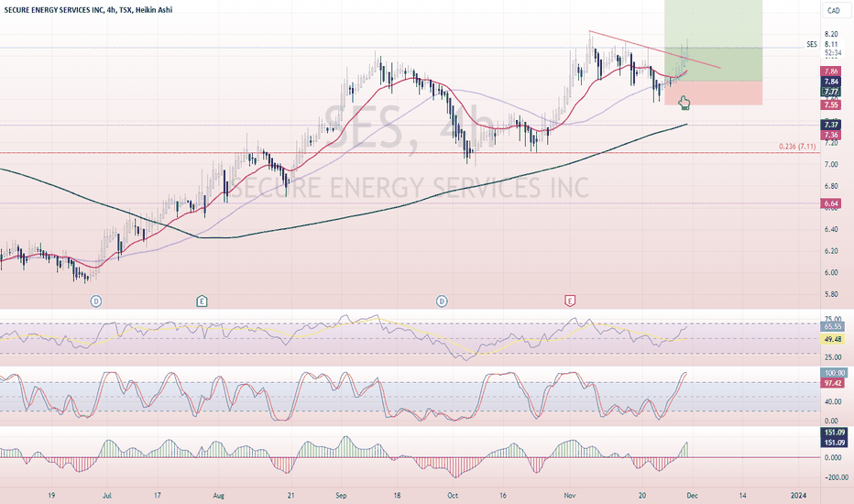Click the dividend D marker near October
854x504 pixels.
(x=442, y=301)
